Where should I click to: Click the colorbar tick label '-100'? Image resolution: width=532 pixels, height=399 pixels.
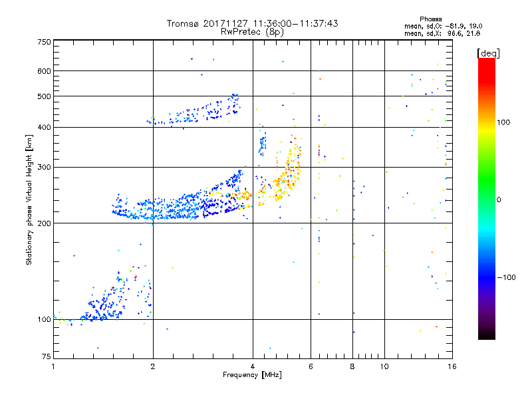pyautogui.click(x=507, y=277)
